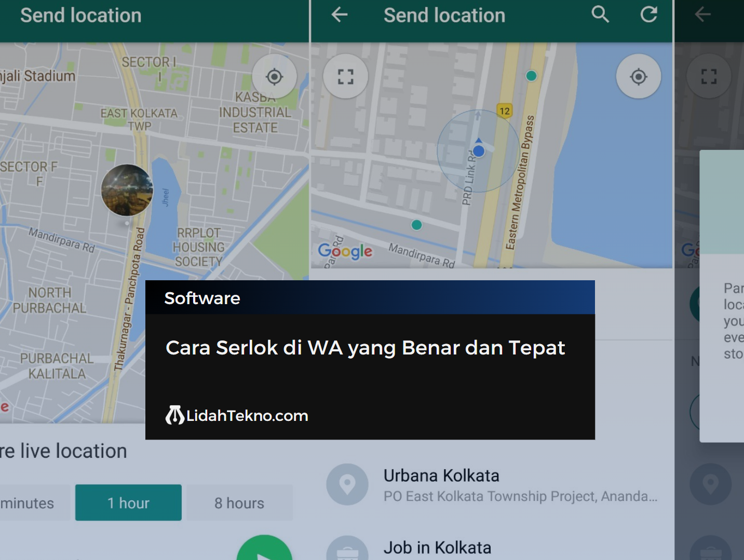Tap the pin icon in right dimmed screen list
Viewport: 744px width, 560px height.
(711, 484)
